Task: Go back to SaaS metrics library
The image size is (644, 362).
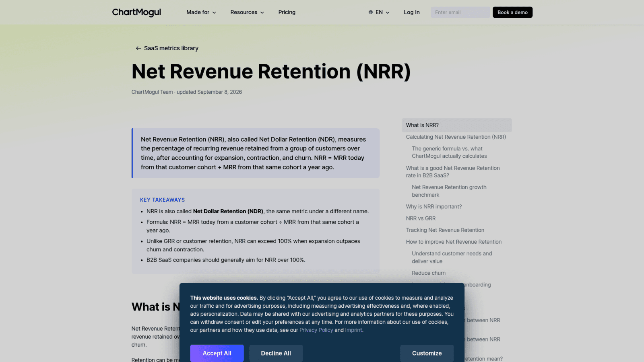Action: pos(171,48)
